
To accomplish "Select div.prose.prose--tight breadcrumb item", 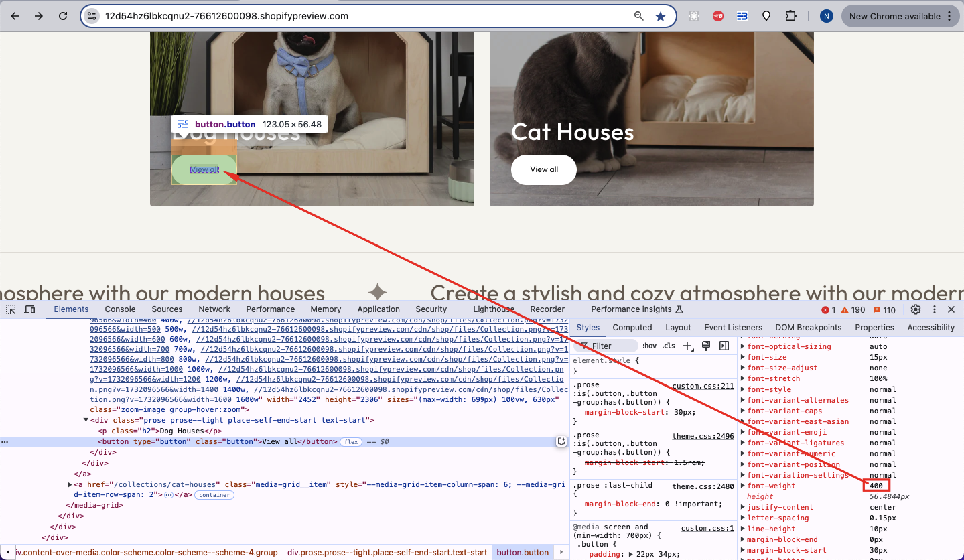I will pyautogui.click(x=387, y=553).
